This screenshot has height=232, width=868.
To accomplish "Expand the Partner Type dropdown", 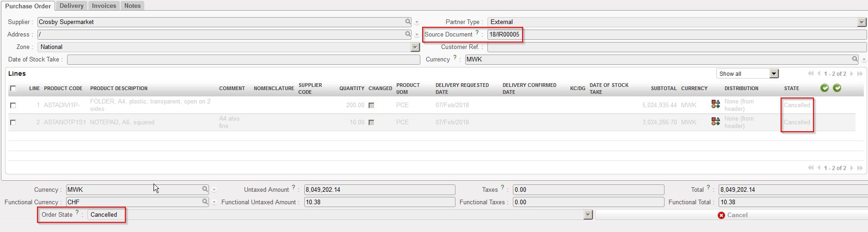I will pyautogui.click(x=862, y=22).
